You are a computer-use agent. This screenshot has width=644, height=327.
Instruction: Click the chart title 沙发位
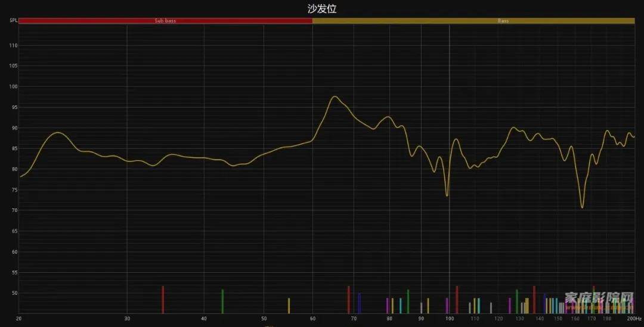322,8
